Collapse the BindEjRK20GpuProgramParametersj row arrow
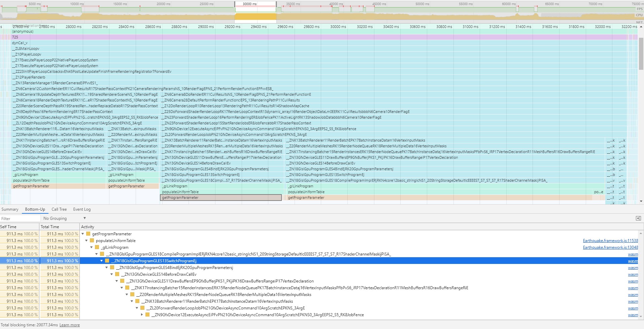This screenshot has width=644, height=329. [107, 268]
